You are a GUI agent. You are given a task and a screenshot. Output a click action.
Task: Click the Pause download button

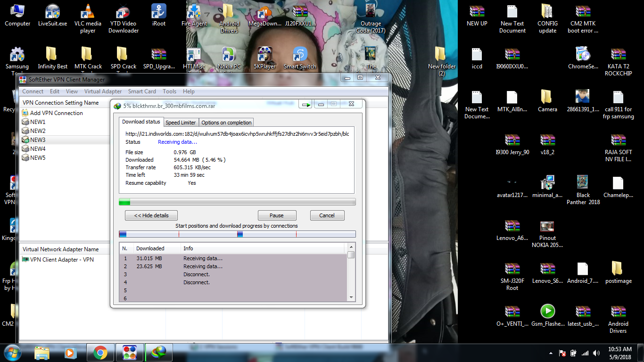(277, 215)
